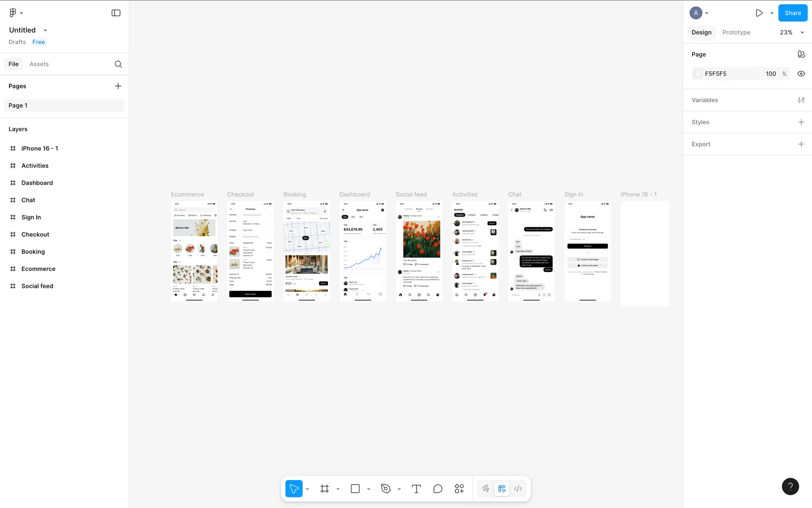The height and width of the screenshot is (508, 812).
Task: Open the Variables settings icon
Action: pyautogui.click(x=801, y=100)
